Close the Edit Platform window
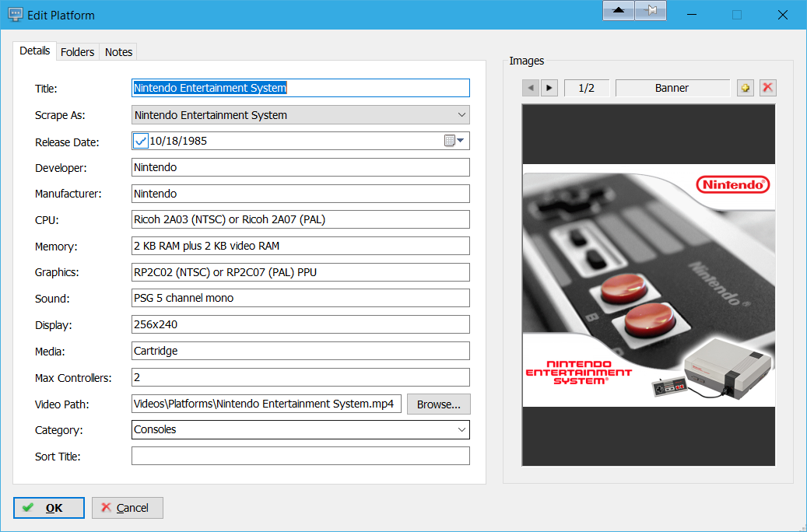The width and height of the screenshot is (807, 532). [x=783, y=15]
